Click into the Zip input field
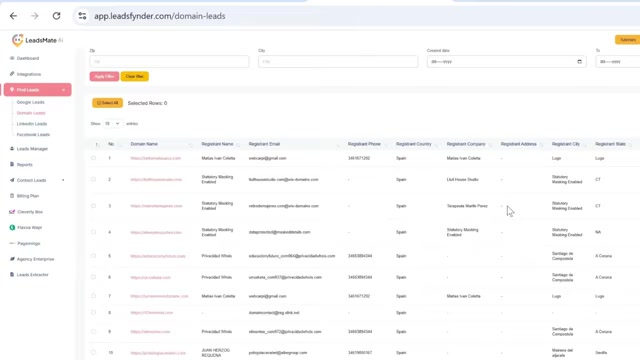The width and height of the screenshot is (640, 360). 169,62
